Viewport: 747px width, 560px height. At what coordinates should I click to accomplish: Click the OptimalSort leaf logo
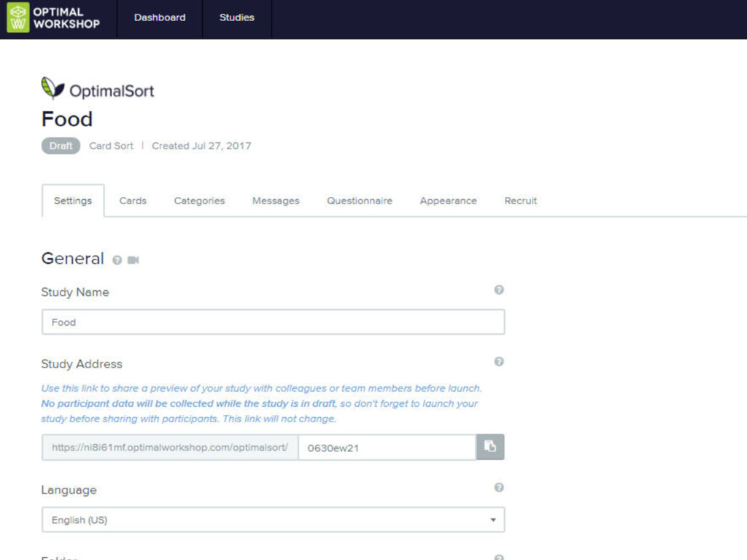(53, 88)
